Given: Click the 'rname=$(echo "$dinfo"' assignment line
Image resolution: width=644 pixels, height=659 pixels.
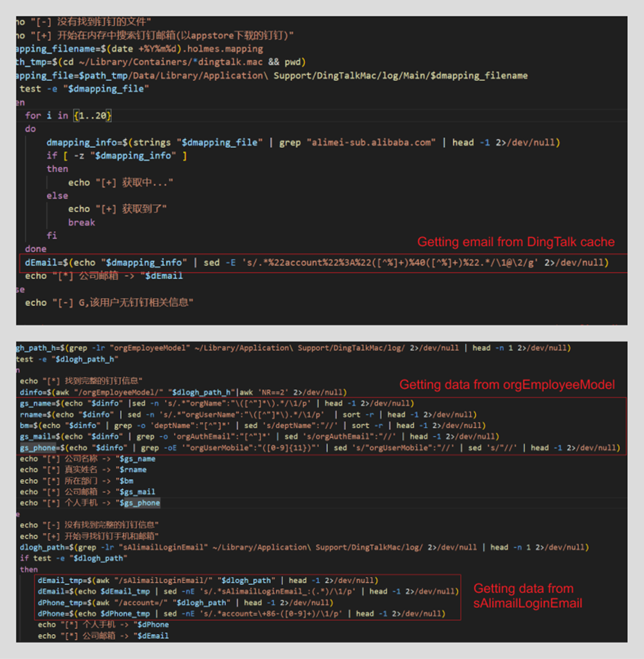Looking at the screenshot, I should (x=248, y=415).
